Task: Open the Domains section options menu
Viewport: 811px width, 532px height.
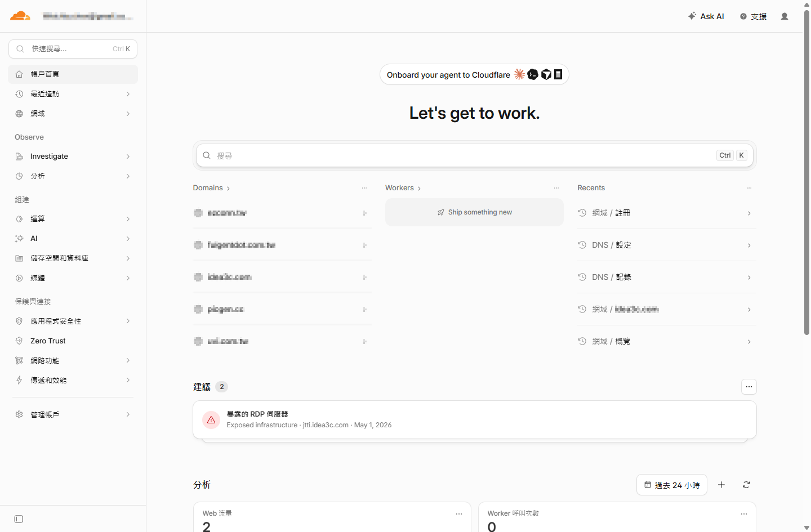Action: (x=364, y=188)
